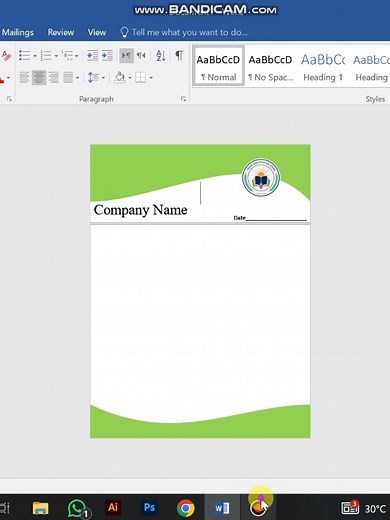Align text right
390x520 pixels.
click(53, 77)
